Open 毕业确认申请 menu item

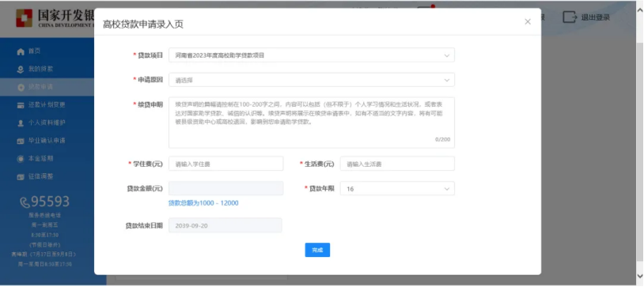[47, 141]
